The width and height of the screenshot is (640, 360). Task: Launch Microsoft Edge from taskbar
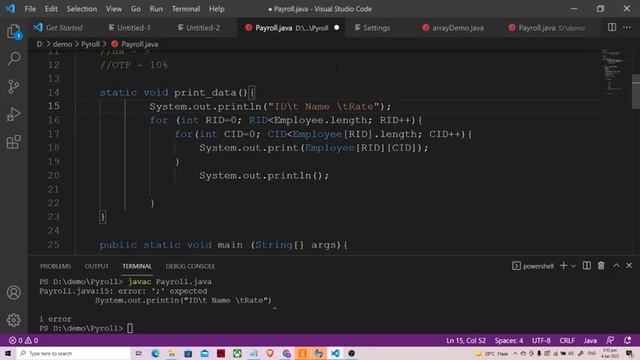(x=155, y=353)
